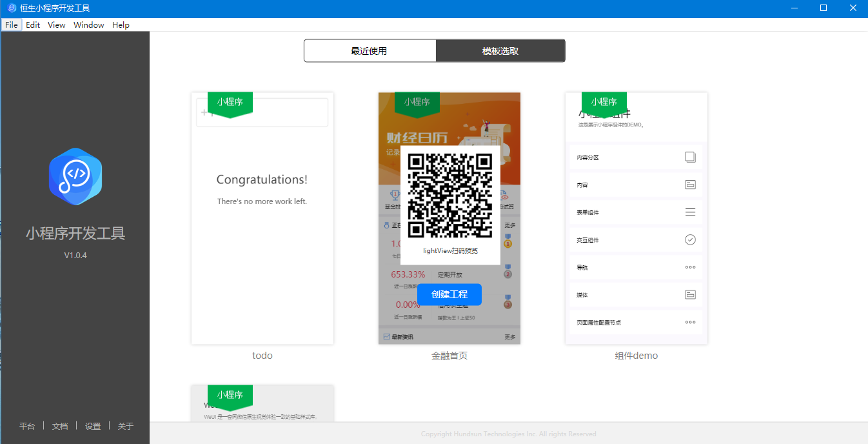
Task: Open the Window menu
Action: click(89, 25)
